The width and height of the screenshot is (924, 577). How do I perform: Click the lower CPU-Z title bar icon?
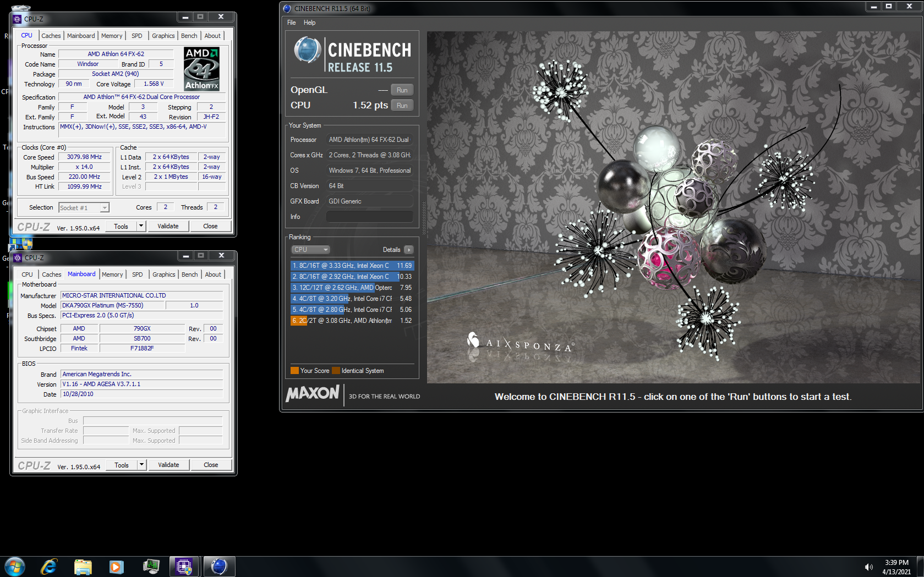(x=18, y=257)
